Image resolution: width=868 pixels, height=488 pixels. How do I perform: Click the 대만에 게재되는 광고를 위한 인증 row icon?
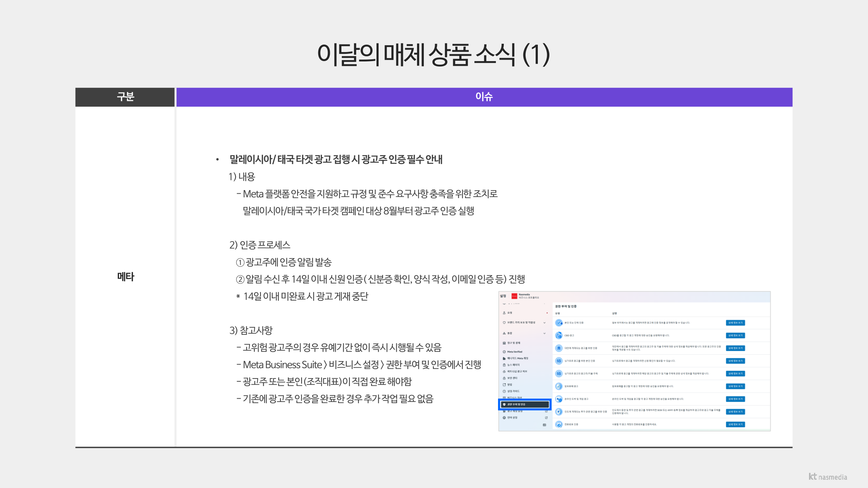coord(559,348)
